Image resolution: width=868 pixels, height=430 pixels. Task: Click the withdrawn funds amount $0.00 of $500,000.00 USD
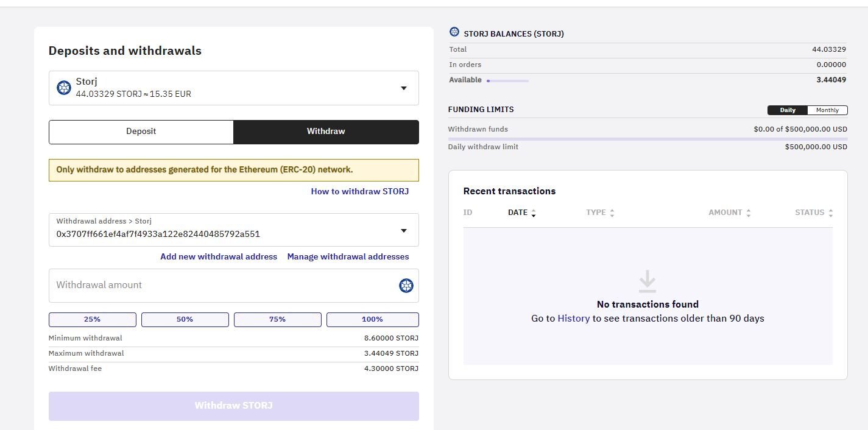click(x=800, y=129)
